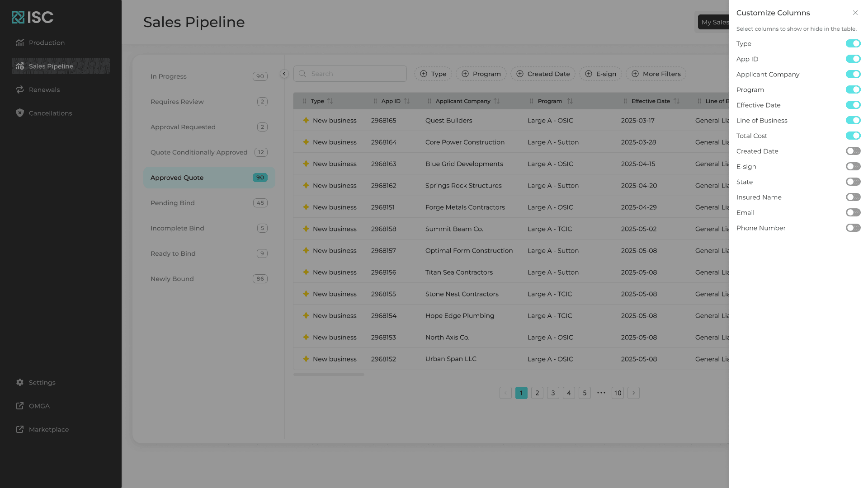Click the Cancellations shield icon
This screenshot has height=488, width=868.
click(x=20, y=113)
